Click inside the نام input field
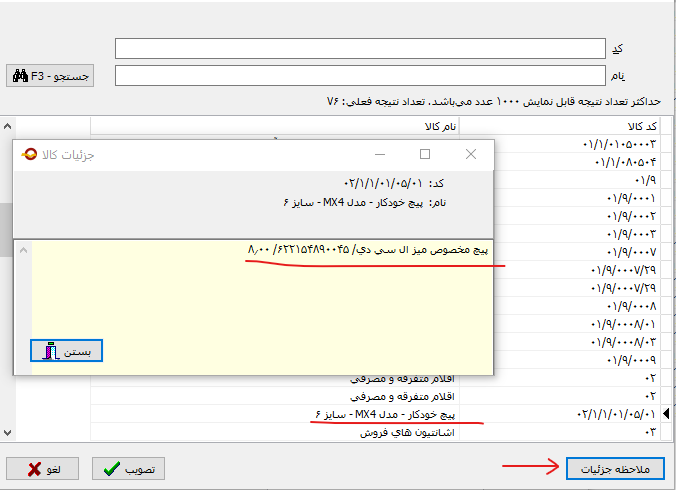 tap(360, 75)
